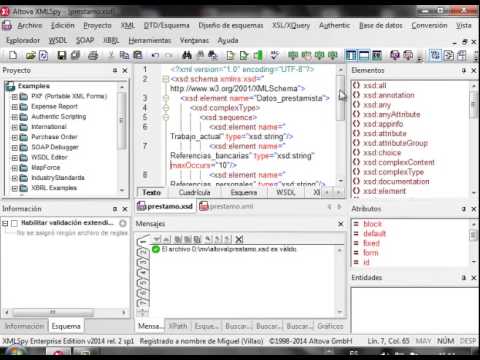Open the Gráficos tab
Image resolution: width=480 pixels, height=360 pixels.
point(330,326)
